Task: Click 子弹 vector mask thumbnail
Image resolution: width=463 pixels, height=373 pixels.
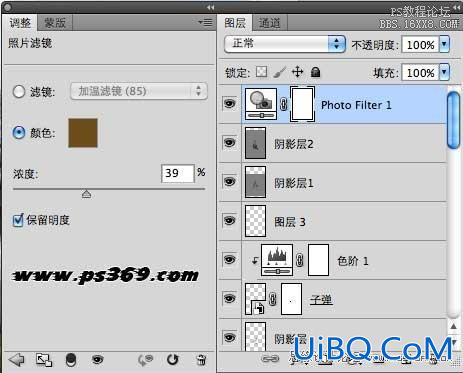Action: pyautogui.click(x=291, y=299)
